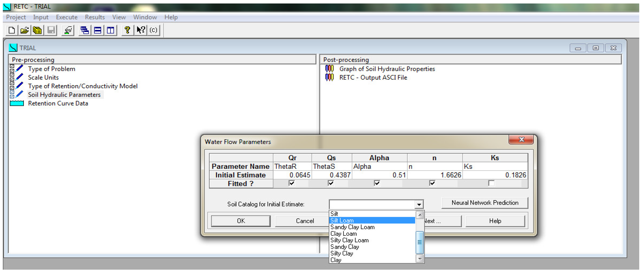Screen dimensions: 644x274
Task: Click the context help arrow-question icon
Action: click(141, 30)
